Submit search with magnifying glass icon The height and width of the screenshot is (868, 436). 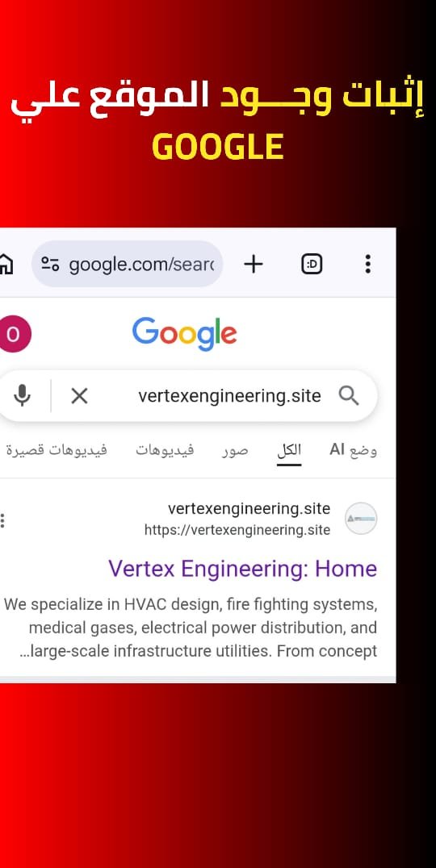point(349,396)
